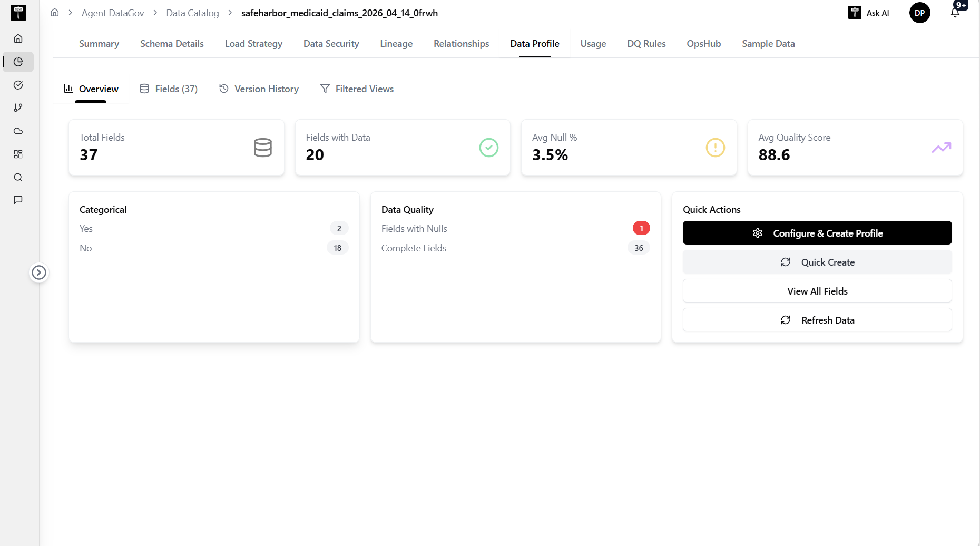Viewport: 980px width, 546px height.
Task: Click the Avg Null value 3.5%
Action: pos(550,155)
